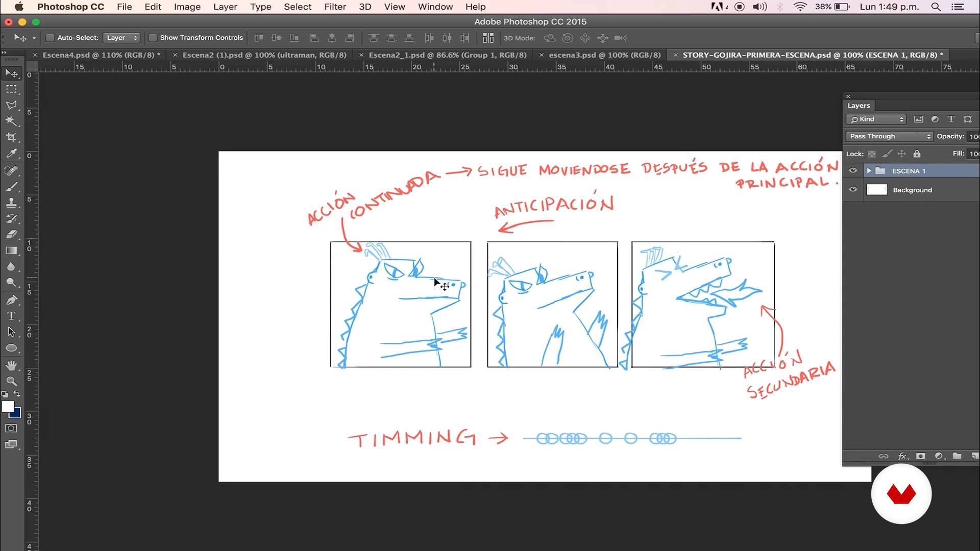
Task: Toggle lock position
Action: 902,154
